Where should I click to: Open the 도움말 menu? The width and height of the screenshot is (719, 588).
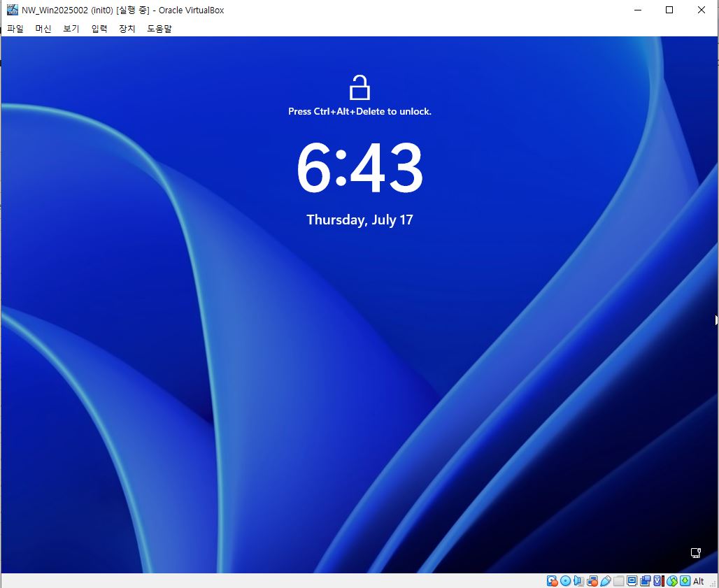click(159, 29)
